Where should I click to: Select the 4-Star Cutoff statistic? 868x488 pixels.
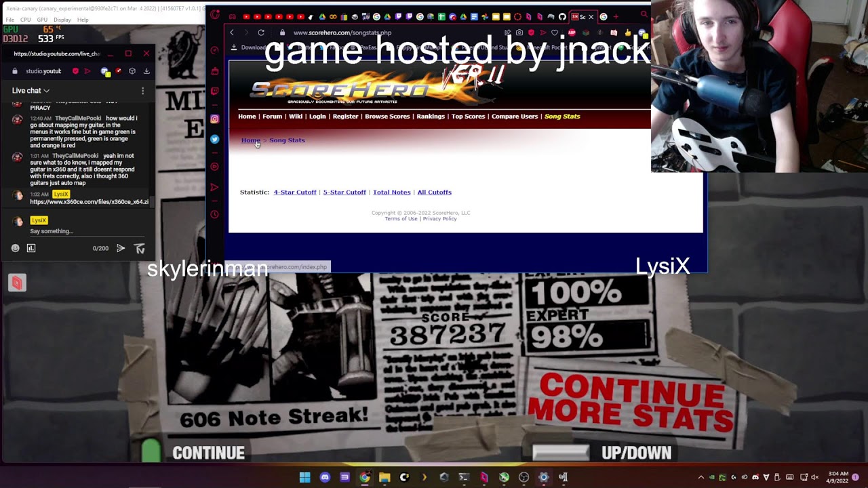pyautogui.click(x=295, y=192)
